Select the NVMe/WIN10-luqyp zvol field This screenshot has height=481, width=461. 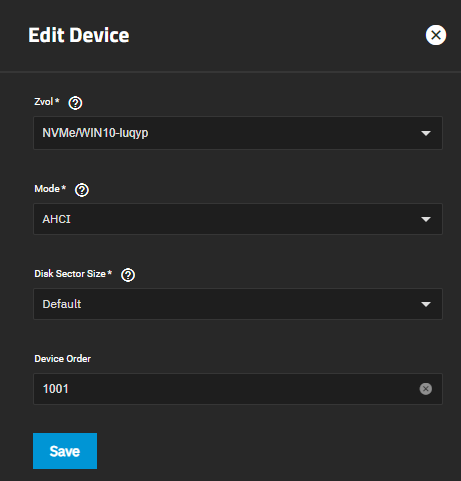[x=238, y=133]
